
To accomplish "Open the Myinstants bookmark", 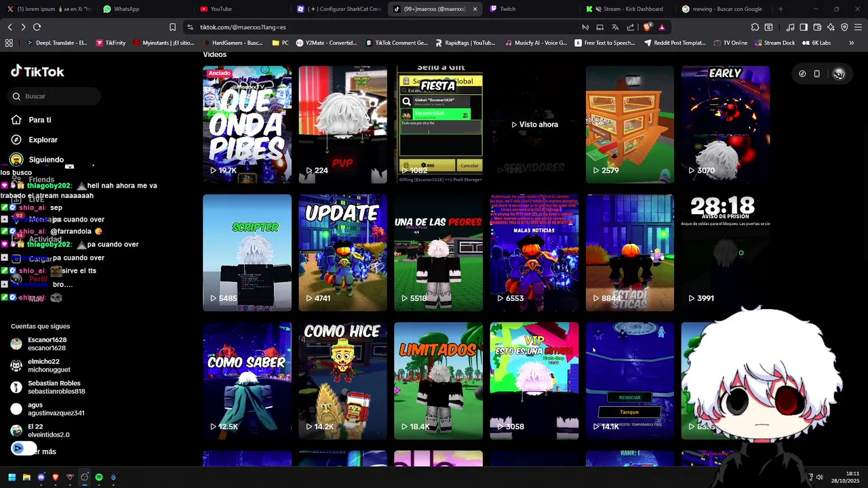I will tap(163, 43).
